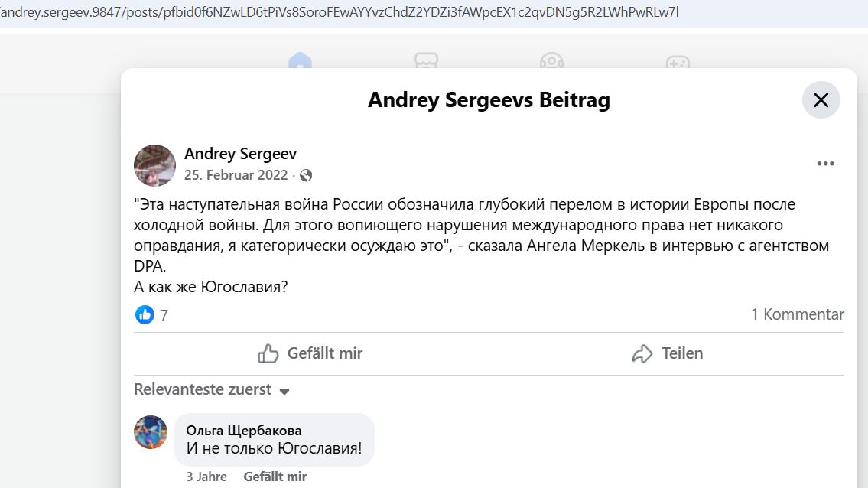Open Ольга Щербакова's avatar picture
Viewport: 868px width, 488px height.
(x=151, y=432)
